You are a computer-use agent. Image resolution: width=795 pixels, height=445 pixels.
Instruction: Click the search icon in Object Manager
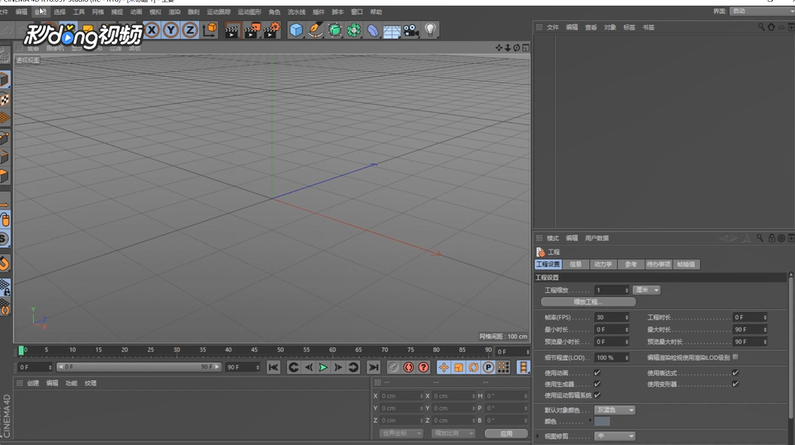coord(761,27)
